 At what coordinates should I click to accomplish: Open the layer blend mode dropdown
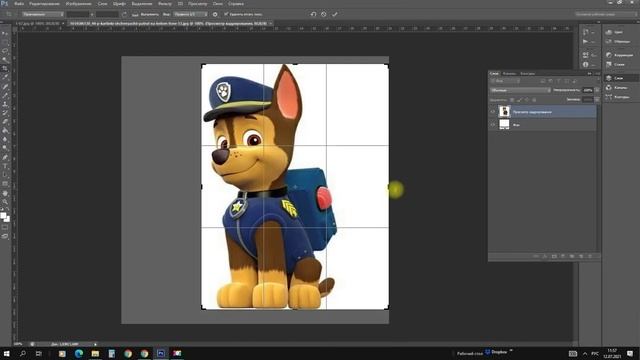click(x=520, y=90)
